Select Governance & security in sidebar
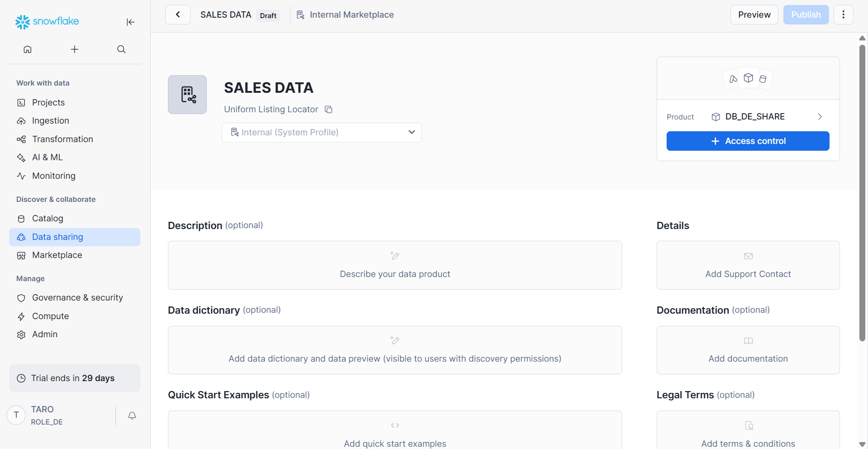Image resolution: width=868 pixels, height=449 pixels. pyautogui.click(x=77, y=298)
